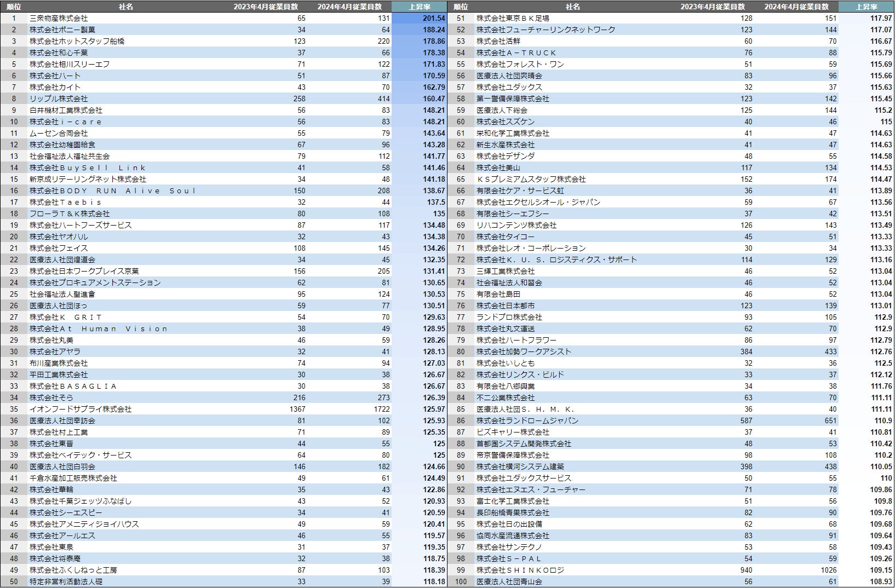895x588 pixels.
Task: Click company 株式会社千葉ジェッツふなばし
Action: (126, 501)
